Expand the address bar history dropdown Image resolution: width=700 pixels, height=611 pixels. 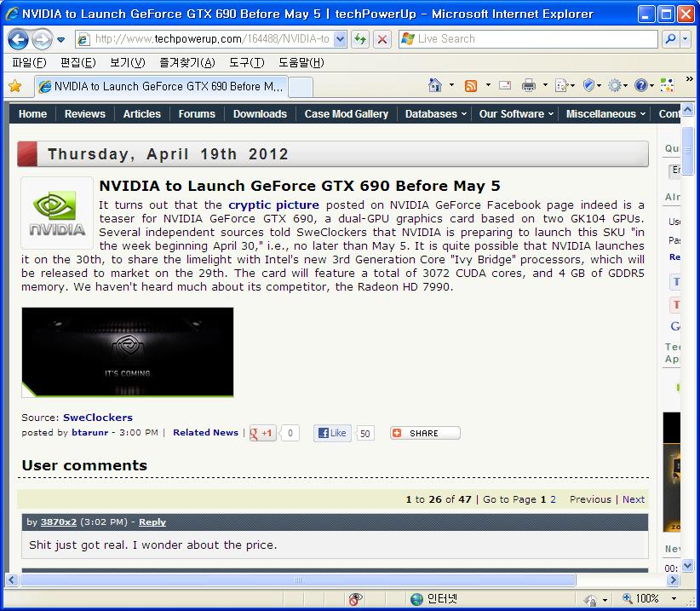pos(340,39)
